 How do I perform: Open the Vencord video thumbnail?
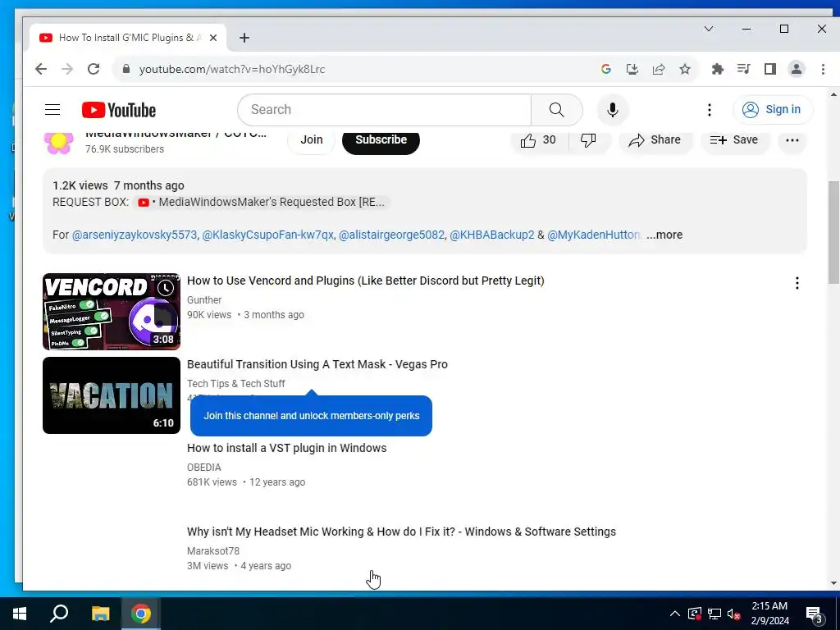[x=112, y=312]
